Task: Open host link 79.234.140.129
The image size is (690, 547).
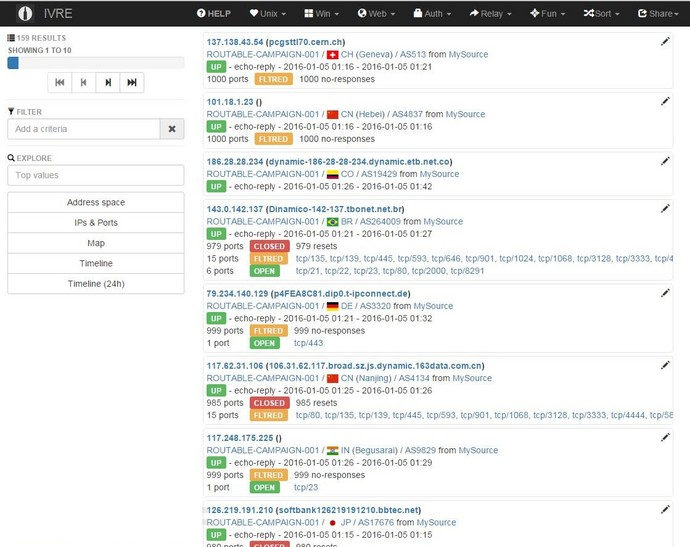Action: (237, 294)
